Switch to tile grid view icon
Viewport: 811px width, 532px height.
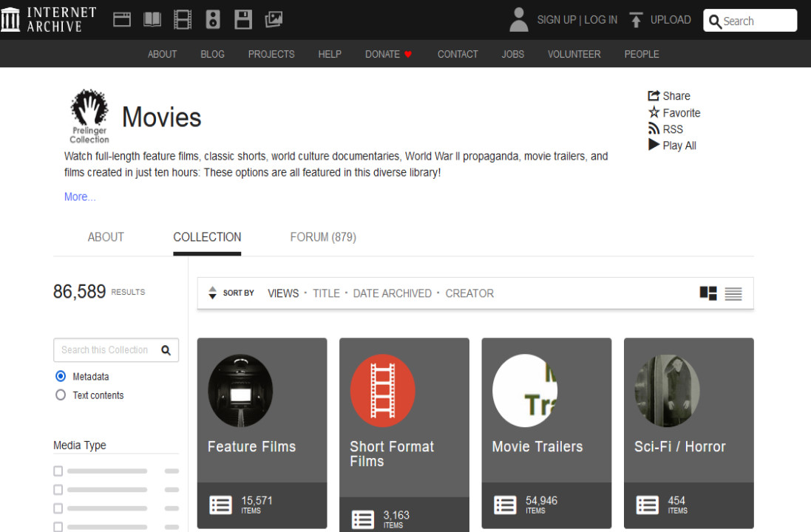click(708, 293)
